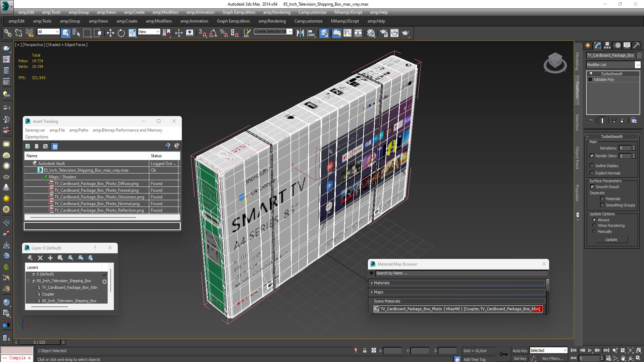Open the Schematic View icon

tap(358, 33)
